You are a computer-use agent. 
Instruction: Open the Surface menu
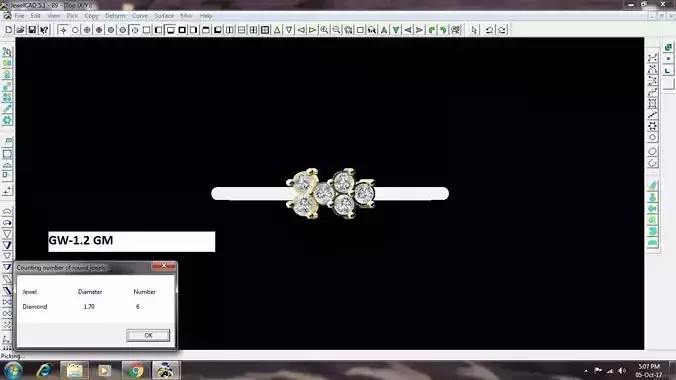pos(164,16)
